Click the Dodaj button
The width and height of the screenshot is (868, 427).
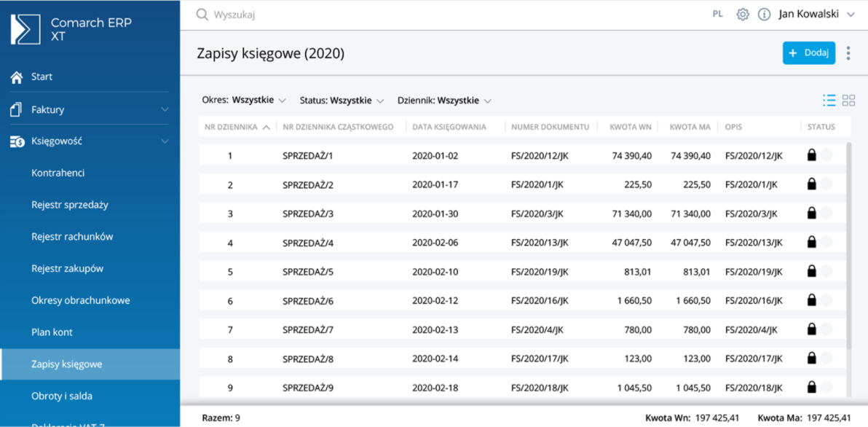click(x=809, y=53)
